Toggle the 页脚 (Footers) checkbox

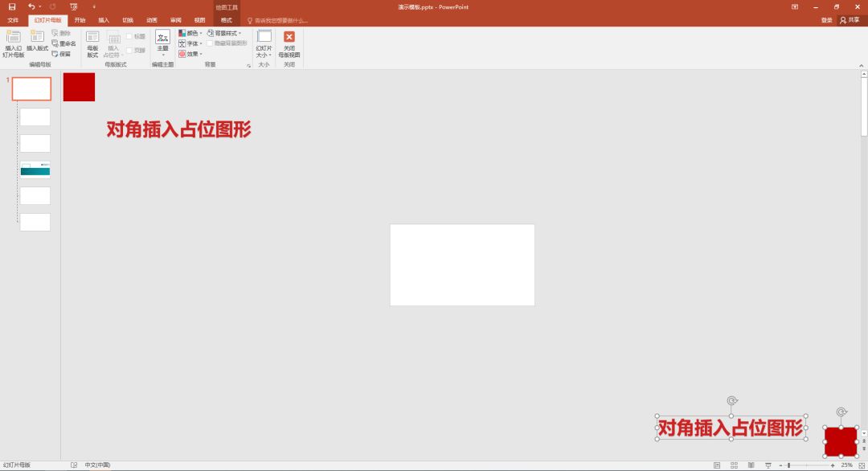pos(129,50)
